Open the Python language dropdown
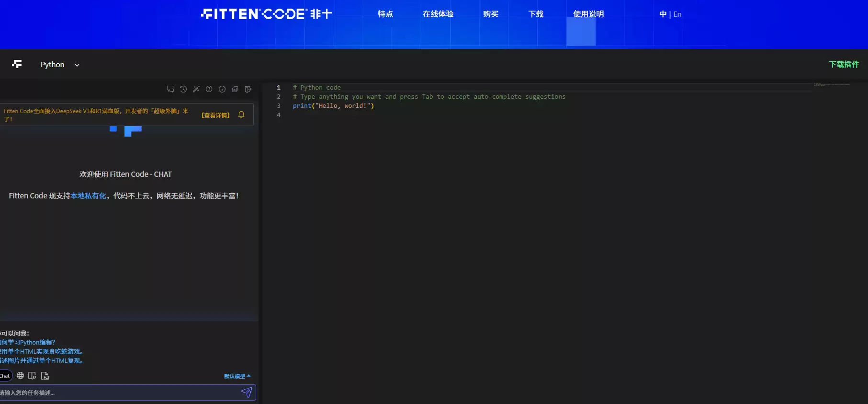Viewport: 868px width, 404px height. click(60, 65)
